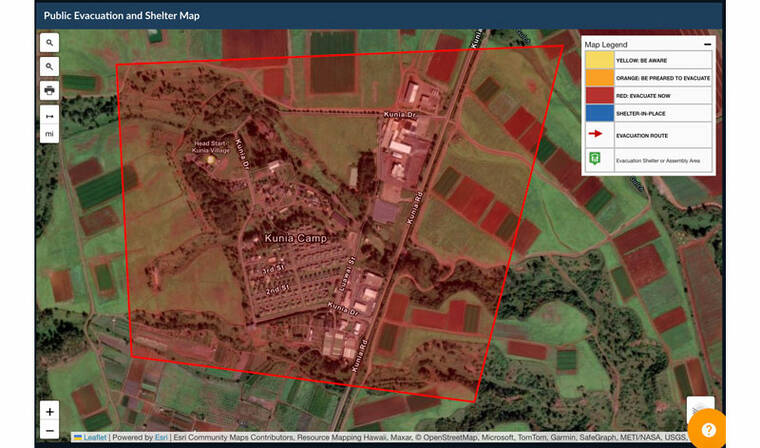Click the red evacuation route arrow icon
The width and height of the screenshot is (760, 448).
(597, 135)
